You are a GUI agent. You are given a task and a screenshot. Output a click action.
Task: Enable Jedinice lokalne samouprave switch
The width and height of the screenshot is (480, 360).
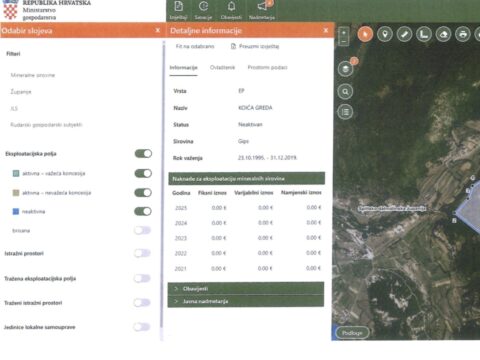click(143, 327)
